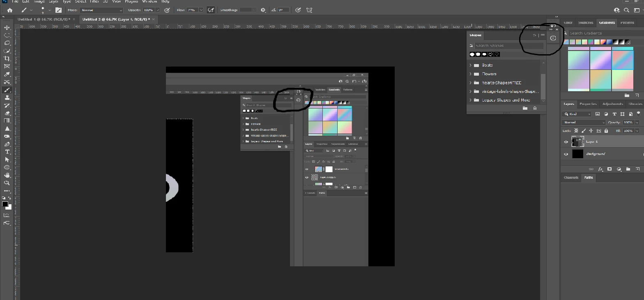The width and height of the screenshot is (644, 300).
Task: Add layer mask to Layer 1
Action: tap(609, 169)
